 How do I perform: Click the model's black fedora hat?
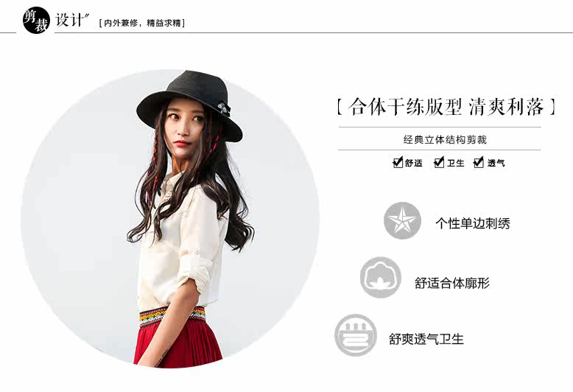pyautogui.click(x=190, y=104)
